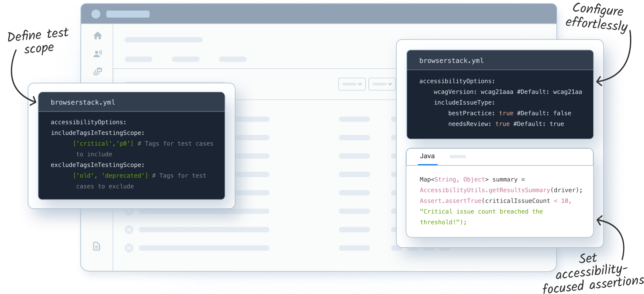
Task: Select the unlabeled tab next to Java
Action: coord(457,156)
